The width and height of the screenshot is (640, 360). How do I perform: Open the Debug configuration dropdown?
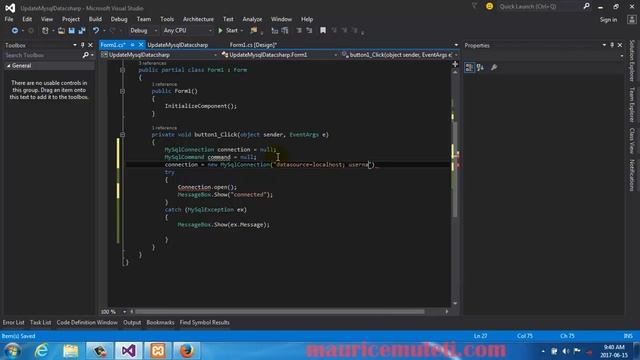coord(143,31)
